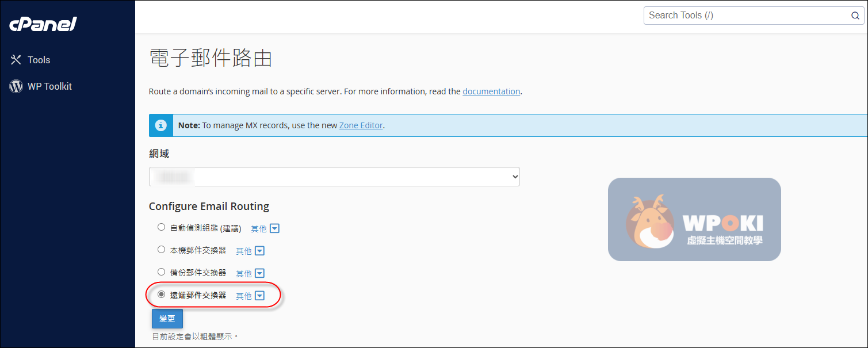Open the 網域 domain dropdown
This screenshot has height=348, width=868.
click(x=334, y=177)
